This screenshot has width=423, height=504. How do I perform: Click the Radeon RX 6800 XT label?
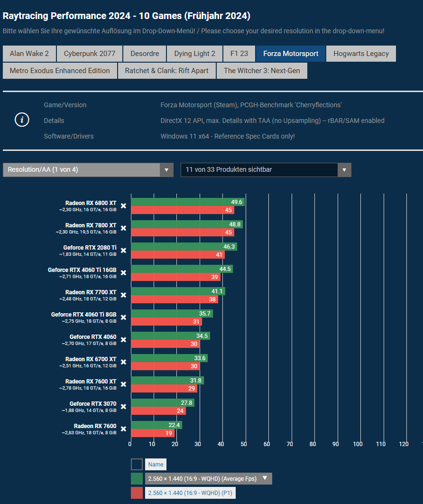(91, 203)
